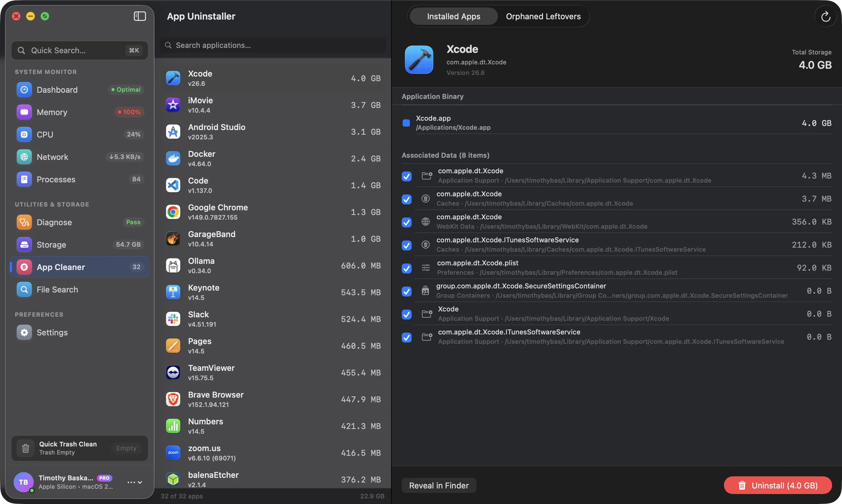Select Slack in the app list

pos(273,319)
